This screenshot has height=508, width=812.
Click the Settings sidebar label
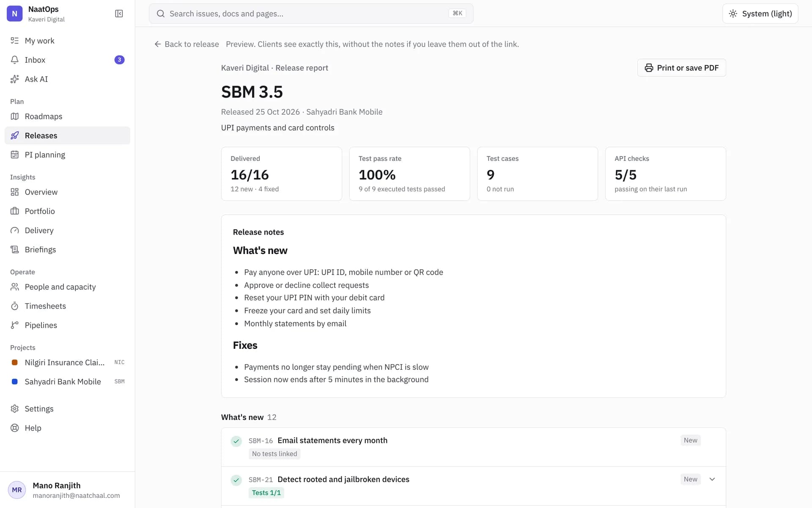coord(39,409)
